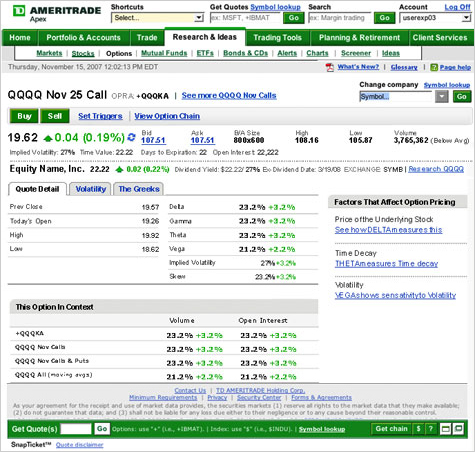Image resolution: width=475 pixels, height=452 pixels.
Task: Click VEGA shows sensitivity to Volatility
Action: point(395,295)
